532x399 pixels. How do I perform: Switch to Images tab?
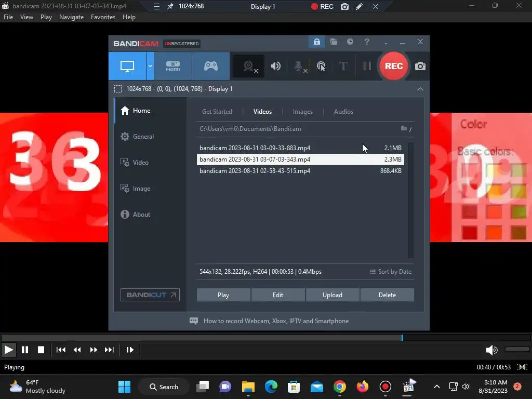pyautogui.click(x=303, y=112)
